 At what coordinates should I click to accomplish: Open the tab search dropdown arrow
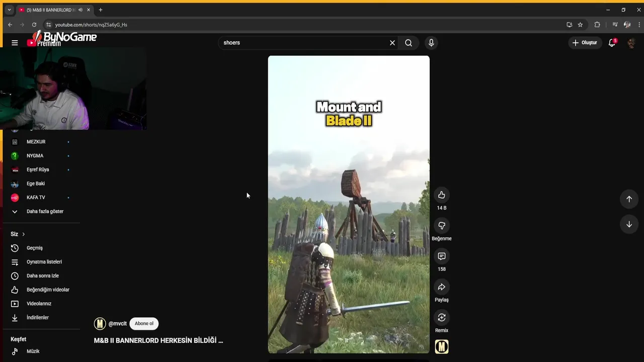[9, 10]
